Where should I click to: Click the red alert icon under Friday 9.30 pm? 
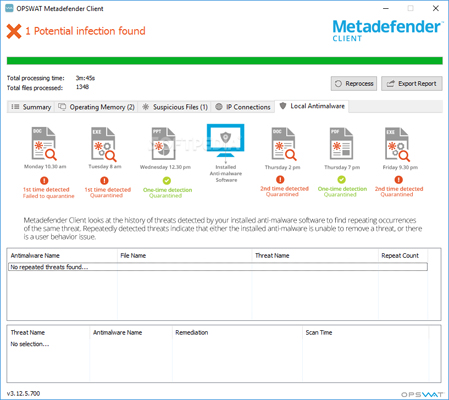[399, 180]
